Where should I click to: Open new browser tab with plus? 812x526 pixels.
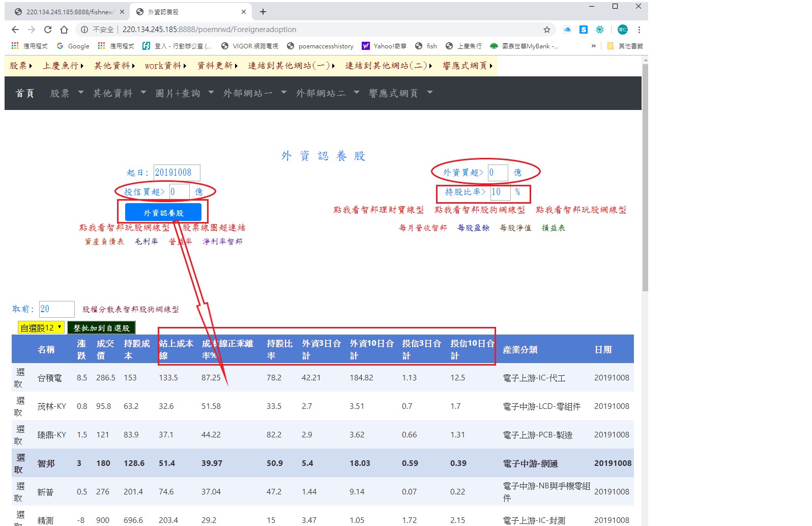(x=263, y=12)
